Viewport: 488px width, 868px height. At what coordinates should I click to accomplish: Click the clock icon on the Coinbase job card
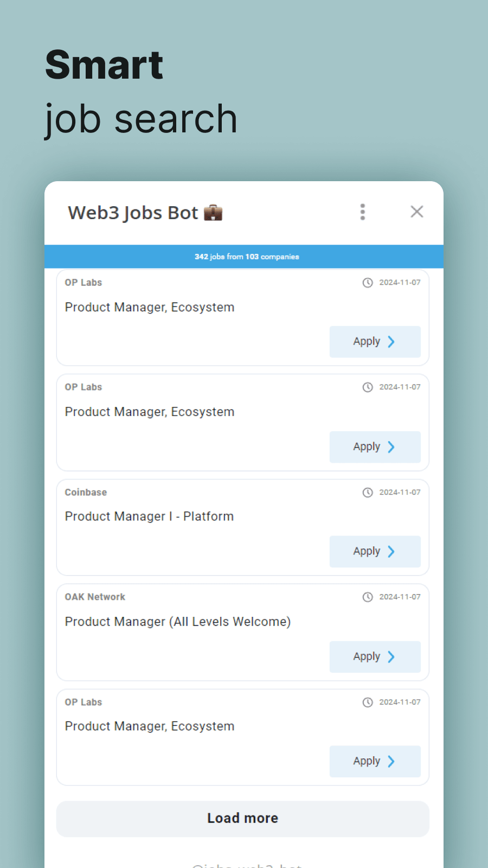(x=368, y=492)
